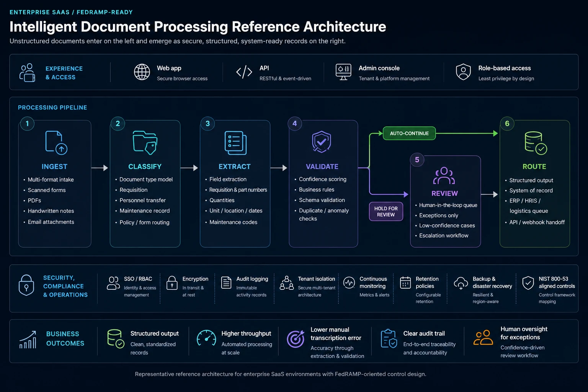Click the EXTRACT step title
This screenshot has height=392, width=588.
click(x=235, y=167)
